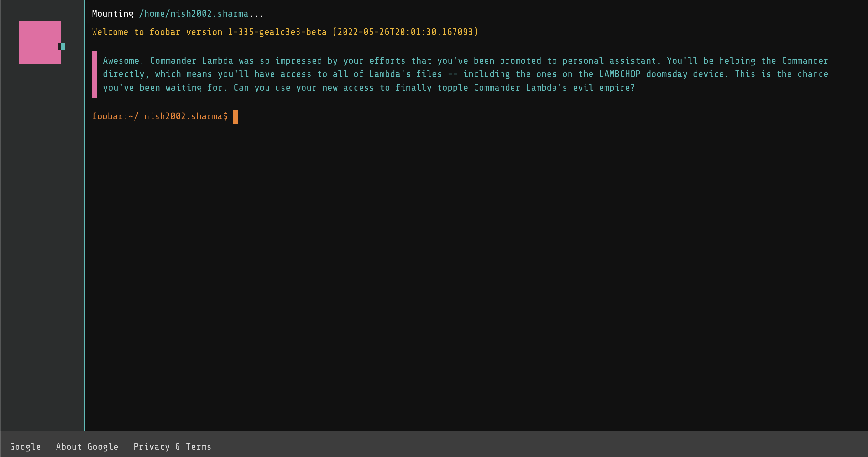Click empty gray sidebar below pink icon
The height and width of the screenshot is (457, 868).
click(x=41, y=236)
